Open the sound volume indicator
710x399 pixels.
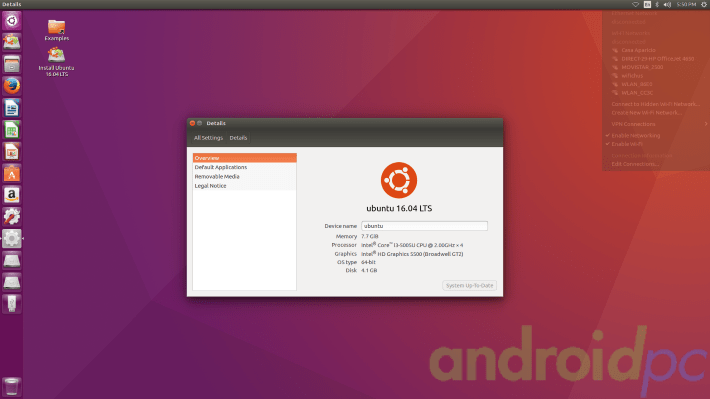click(667, 4)
